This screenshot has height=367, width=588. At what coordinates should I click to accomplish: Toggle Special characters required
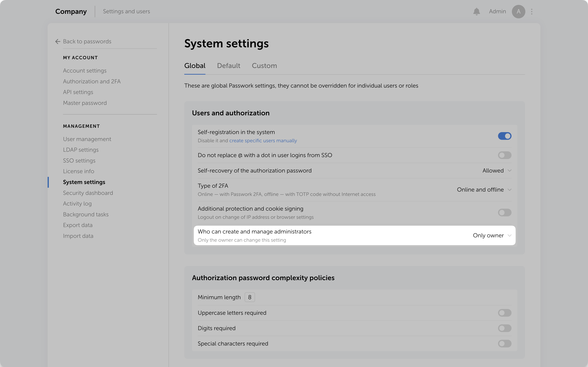pos(505,343)
